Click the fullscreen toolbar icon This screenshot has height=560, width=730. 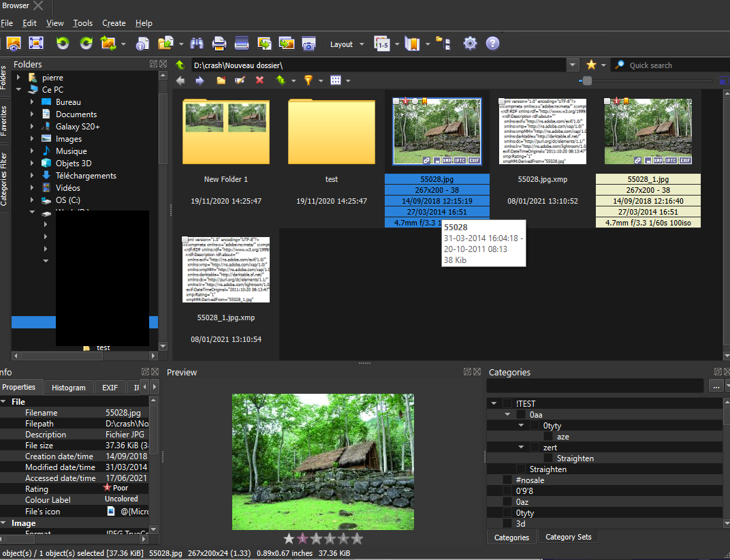pyautogui.click(x=36, y=44)
